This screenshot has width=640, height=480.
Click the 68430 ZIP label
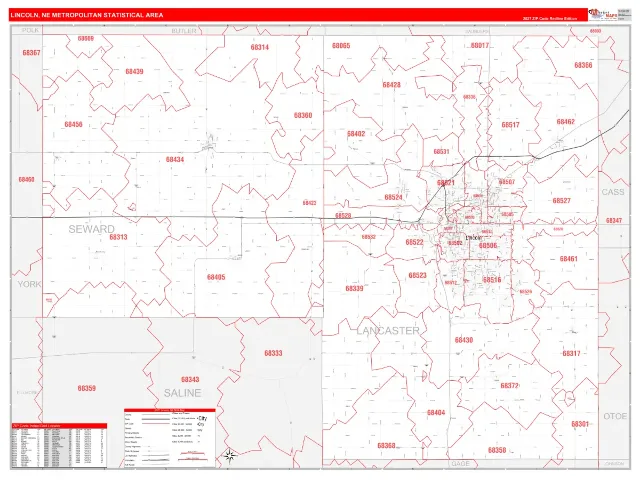pos(464,340)
